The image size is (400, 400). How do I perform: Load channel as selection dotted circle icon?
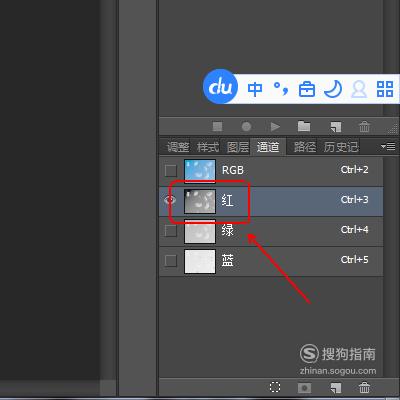(275, 387)
